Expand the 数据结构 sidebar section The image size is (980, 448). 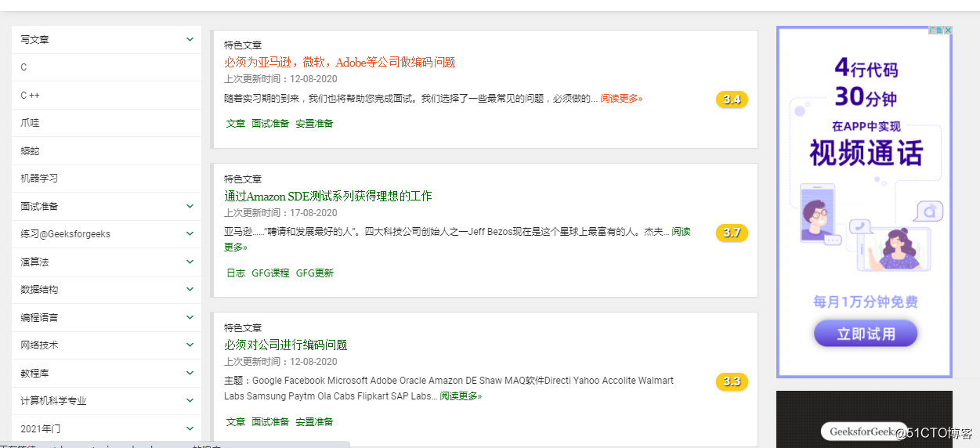(x=190, y=289)
